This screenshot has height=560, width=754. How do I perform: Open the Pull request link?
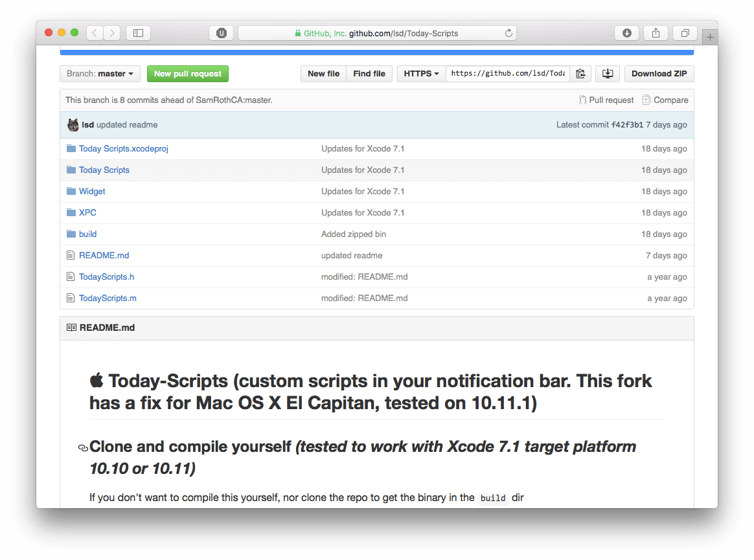coord(606,100)
